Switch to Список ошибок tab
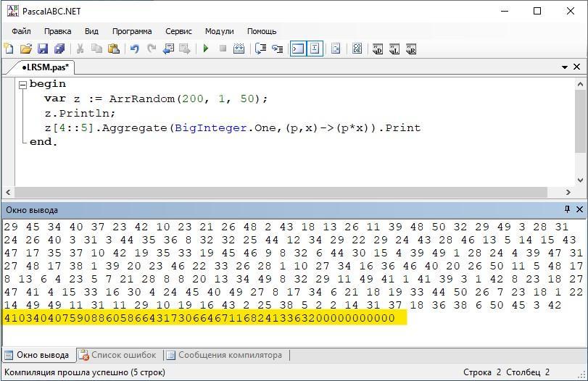The width and height of the screenshot is (588, 381). 118,355
